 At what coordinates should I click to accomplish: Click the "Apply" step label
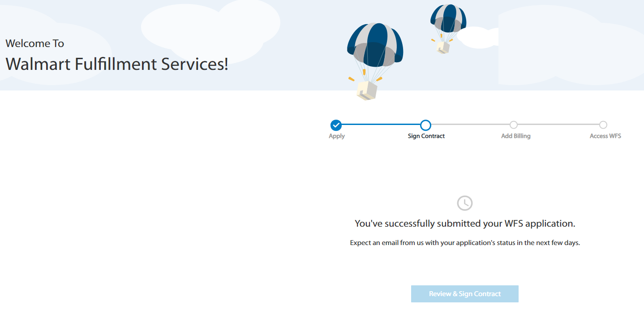(337, 136)
